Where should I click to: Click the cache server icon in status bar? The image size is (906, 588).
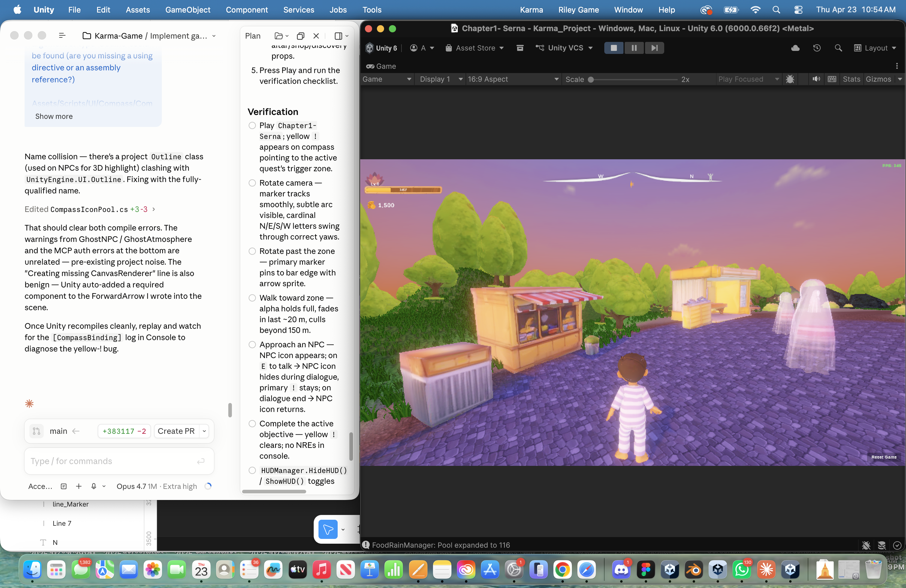[x=882, y=545]
